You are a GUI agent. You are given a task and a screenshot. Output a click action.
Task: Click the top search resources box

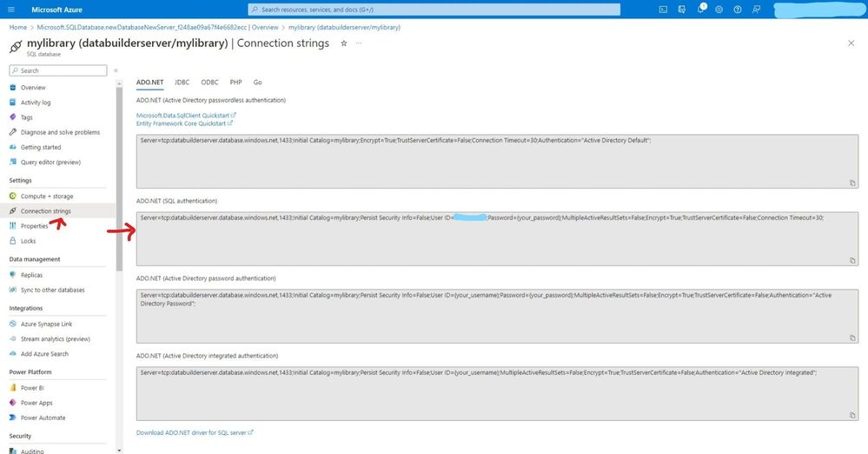point(434,10)
